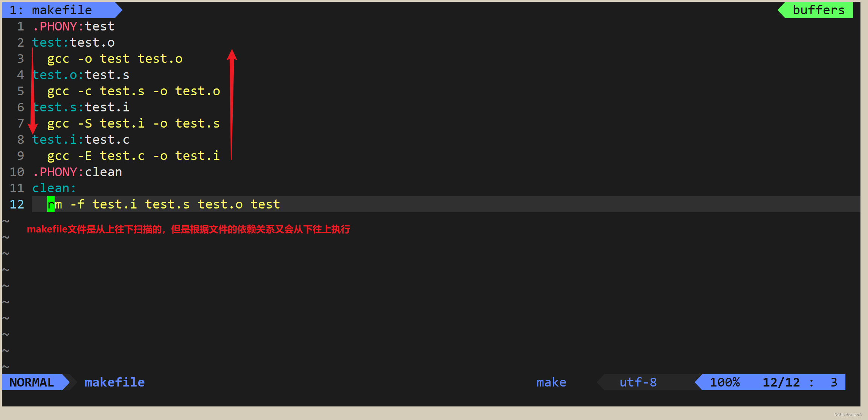Click line 10 text '.PHONY:clean'
Image resolution: width=868 pixels, height=420 pixels.
(x=77, y=172)
